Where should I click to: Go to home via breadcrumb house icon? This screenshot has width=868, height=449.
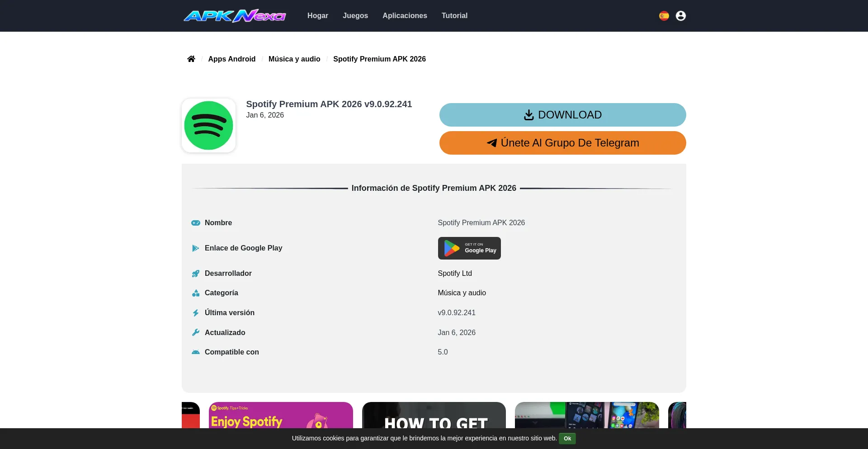191,59
